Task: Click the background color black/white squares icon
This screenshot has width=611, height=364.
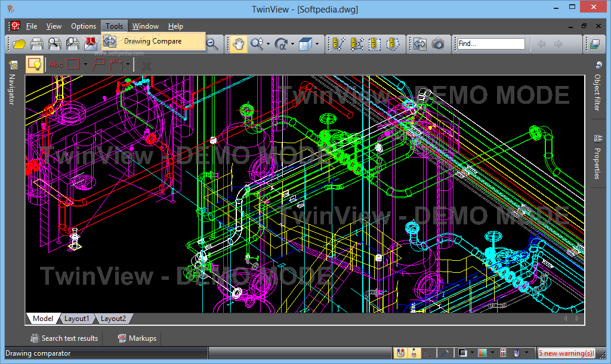Action: coord(462,353)
